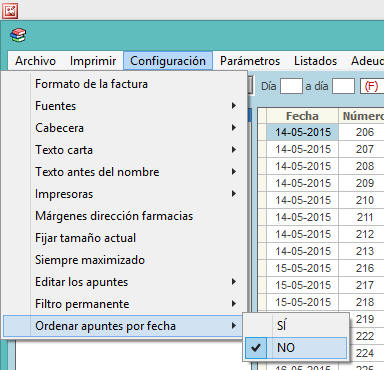
Task: Click the Fecha column header
Action: click(x=302, y=116)
